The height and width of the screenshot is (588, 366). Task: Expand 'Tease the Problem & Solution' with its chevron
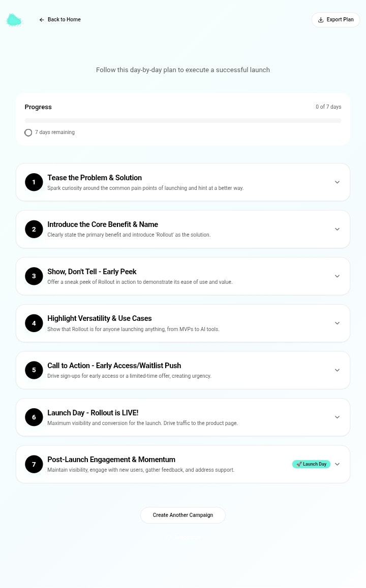pos(337,182)
